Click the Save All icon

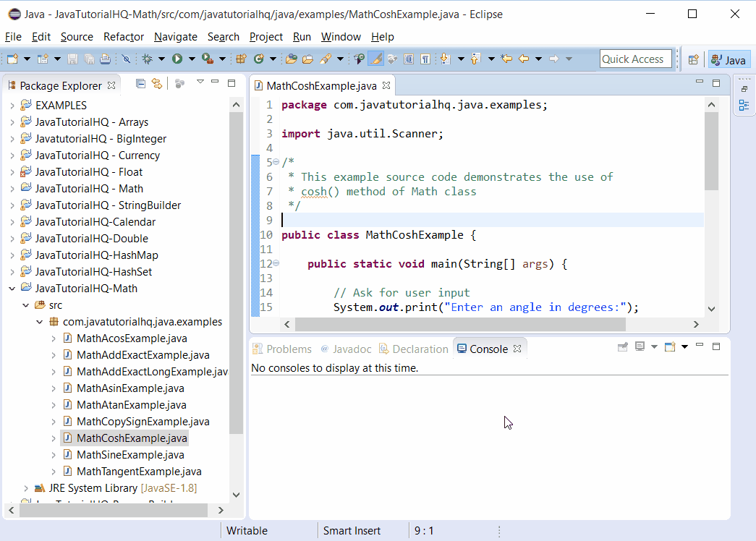89,59
